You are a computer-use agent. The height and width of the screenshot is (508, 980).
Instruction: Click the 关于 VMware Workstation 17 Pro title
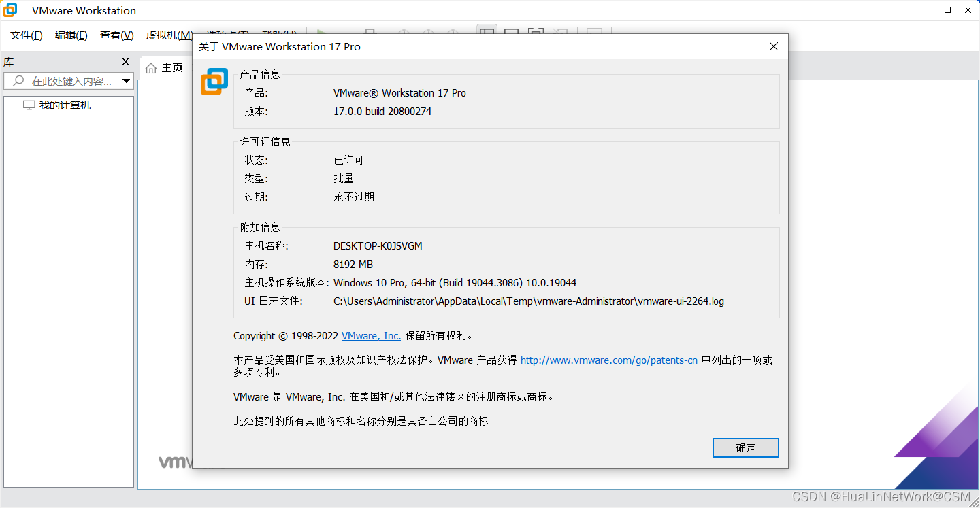click(x=280, y=47)
